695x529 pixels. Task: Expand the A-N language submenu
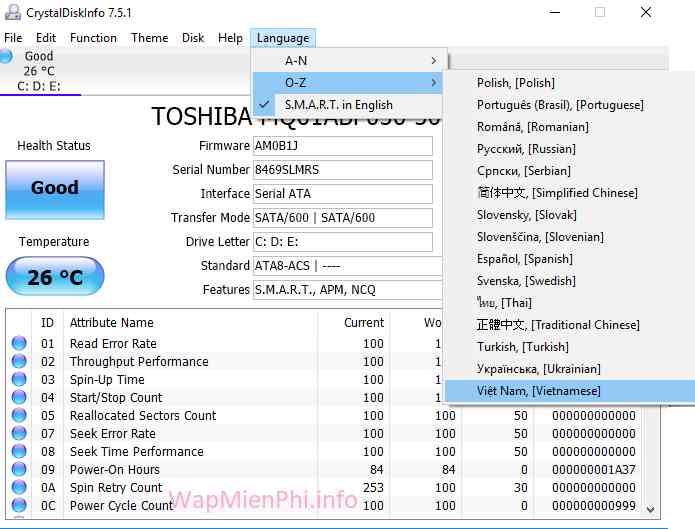point(348,60)
